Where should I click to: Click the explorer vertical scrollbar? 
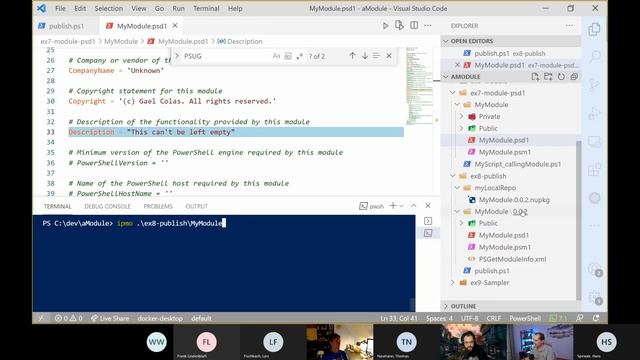(578, 220)
